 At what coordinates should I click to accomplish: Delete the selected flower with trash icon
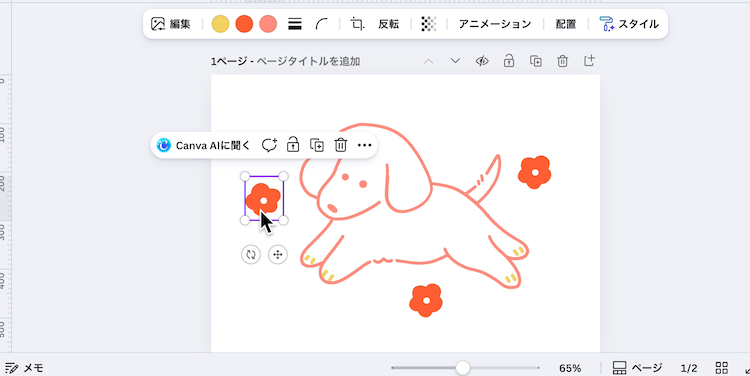pos(341,145)
